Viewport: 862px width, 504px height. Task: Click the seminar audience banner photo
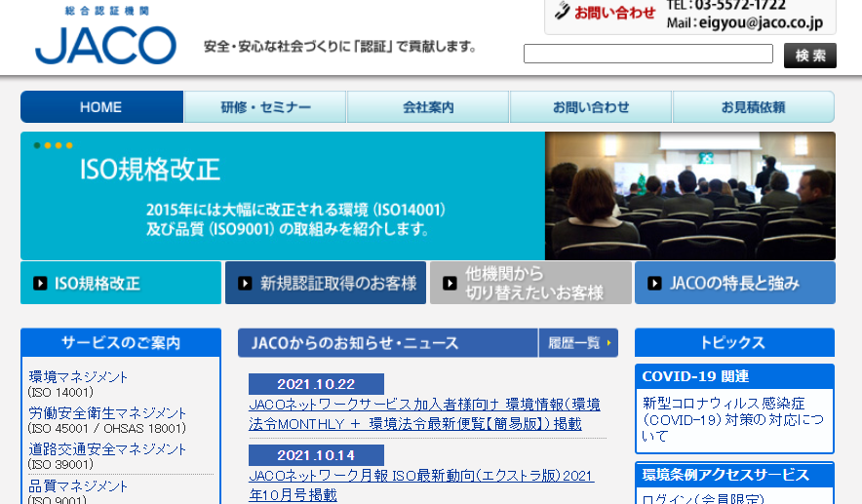[690, 196]
